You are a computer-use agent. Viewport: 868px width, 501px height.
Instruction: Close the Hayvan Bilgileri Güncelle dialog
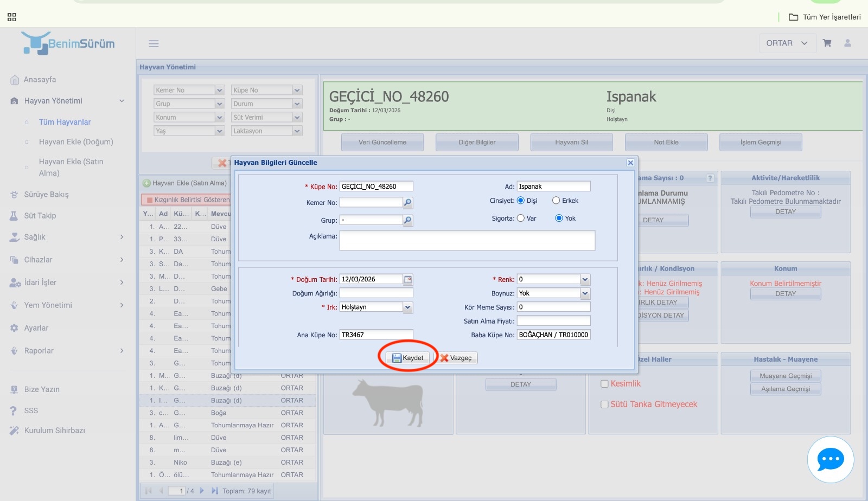click(630, 163)
